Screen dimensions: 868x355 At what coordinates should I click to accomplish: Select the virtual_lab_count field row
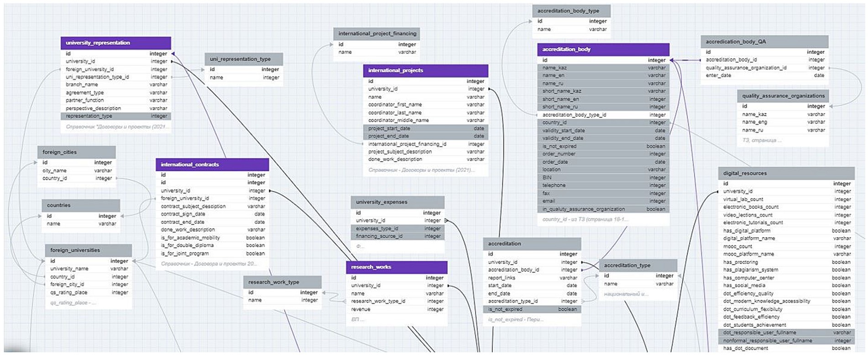pos(786,200)
